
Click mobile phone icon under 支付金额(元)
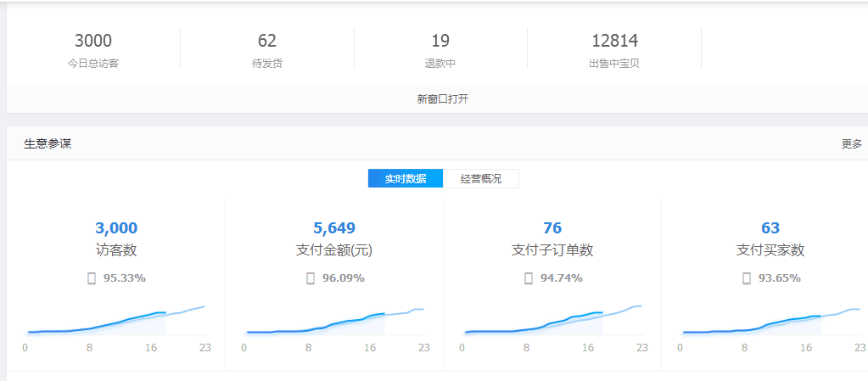click(311, 278)
